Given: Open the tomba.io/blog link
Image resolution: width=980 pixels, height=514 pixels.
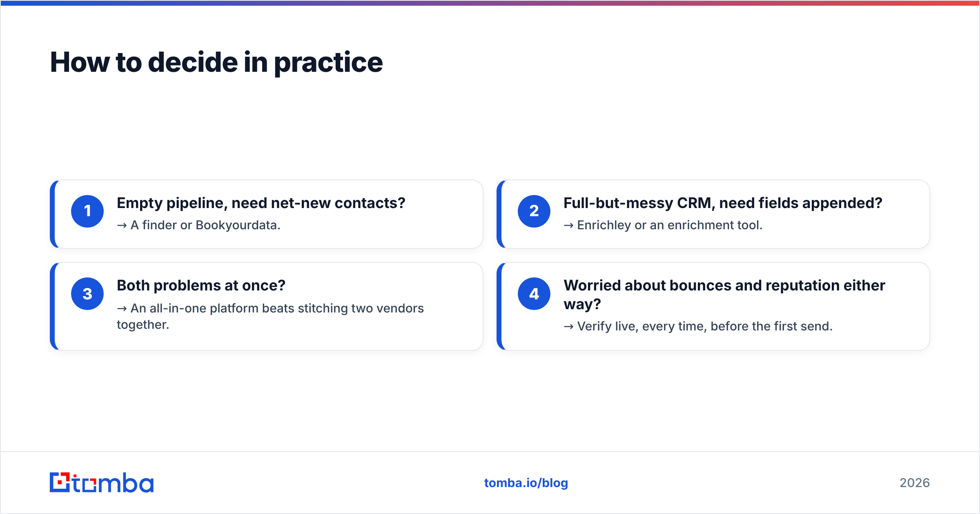Looking at the screenshot, I should coord(526,483).
